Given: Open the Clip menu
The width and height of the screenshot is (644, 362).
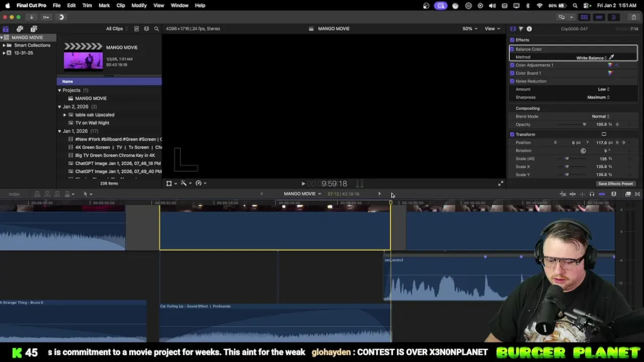Looking at the screenshot, I should point(121,6).
